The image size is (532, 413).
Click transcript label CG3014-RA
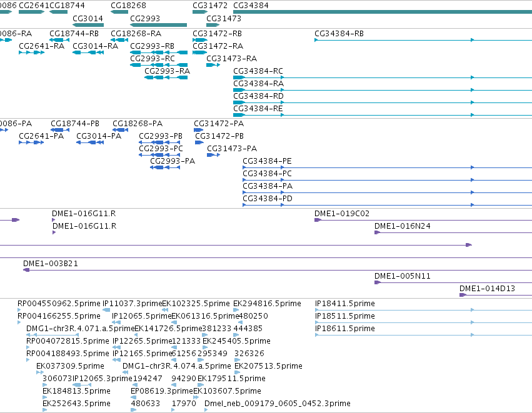(x=96, y=46)
